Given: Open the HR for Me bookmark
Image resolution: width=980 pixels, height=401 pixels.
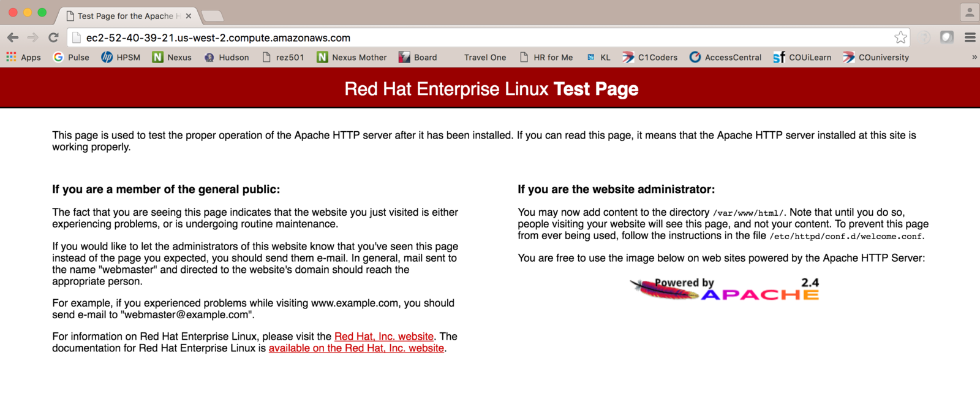Looking at the screenshot, I should [546, 57].
